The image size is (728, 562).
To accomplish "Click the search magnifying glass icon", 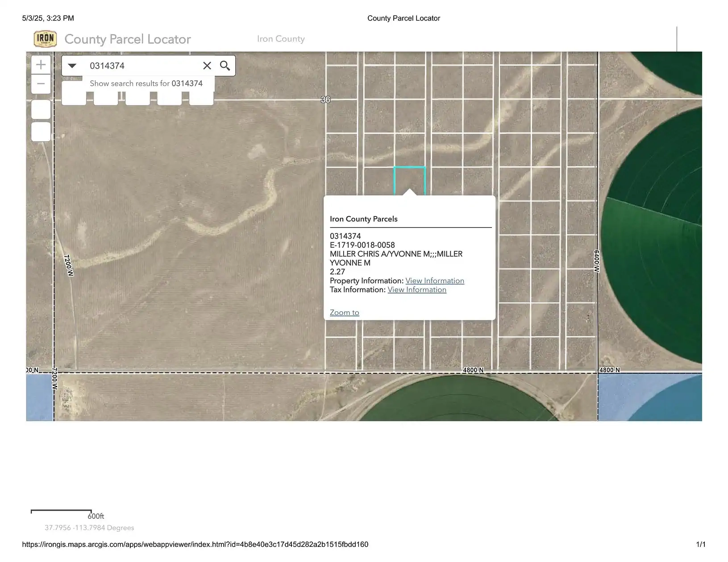I will (225, 66).
